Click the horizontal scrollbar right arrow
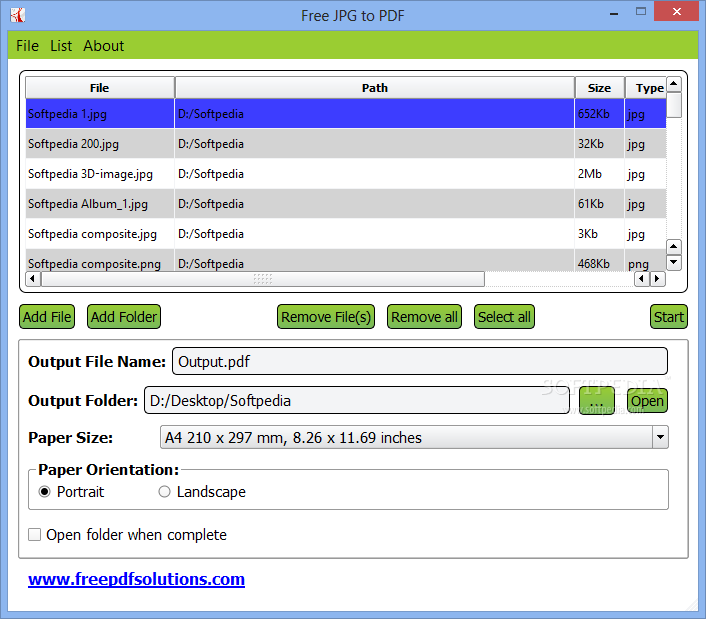Screen dimensions: 706x619 coord(657,279)
